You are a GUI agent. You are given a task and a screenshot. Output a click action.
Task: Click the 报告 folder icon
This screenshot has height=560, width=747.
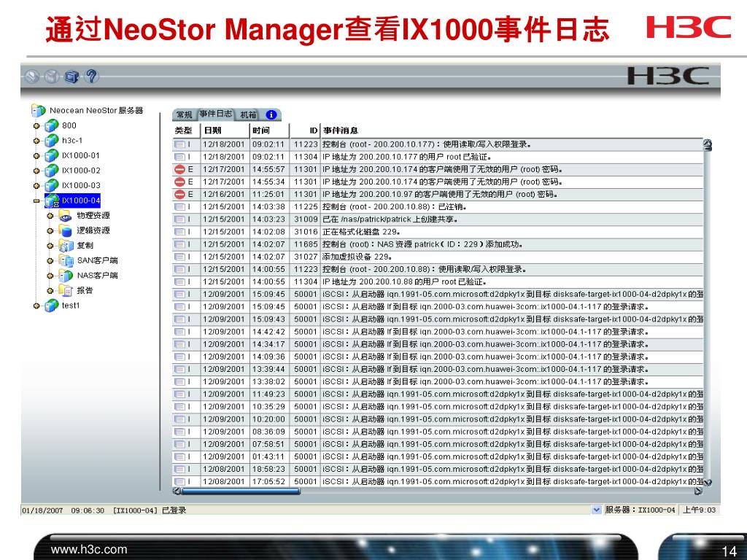(x=66, y=290)
